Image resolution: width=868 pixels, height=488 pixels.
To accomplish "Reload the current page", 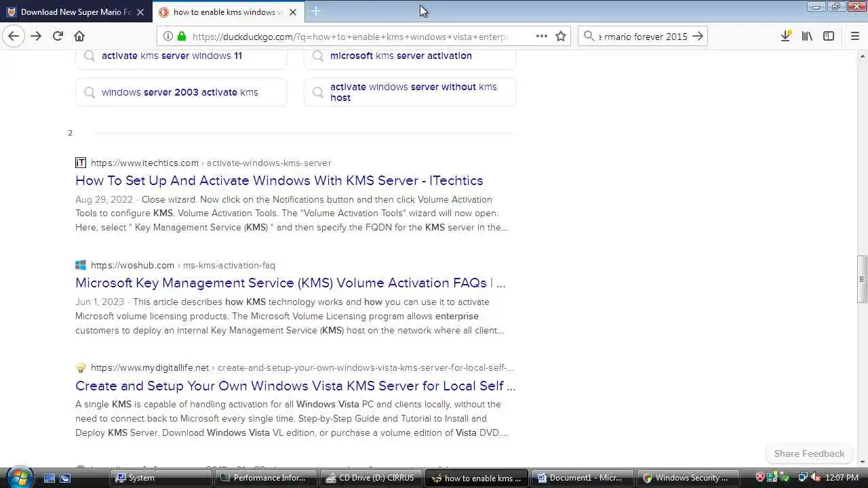I will tap(58, 37).
